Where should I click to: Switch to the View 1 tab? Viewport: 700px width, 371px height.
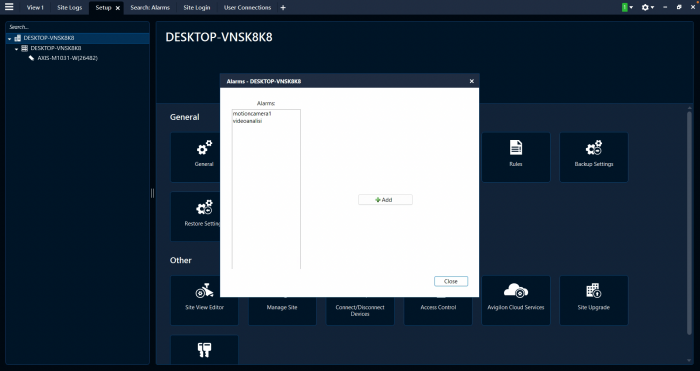[x=35, y=8]
